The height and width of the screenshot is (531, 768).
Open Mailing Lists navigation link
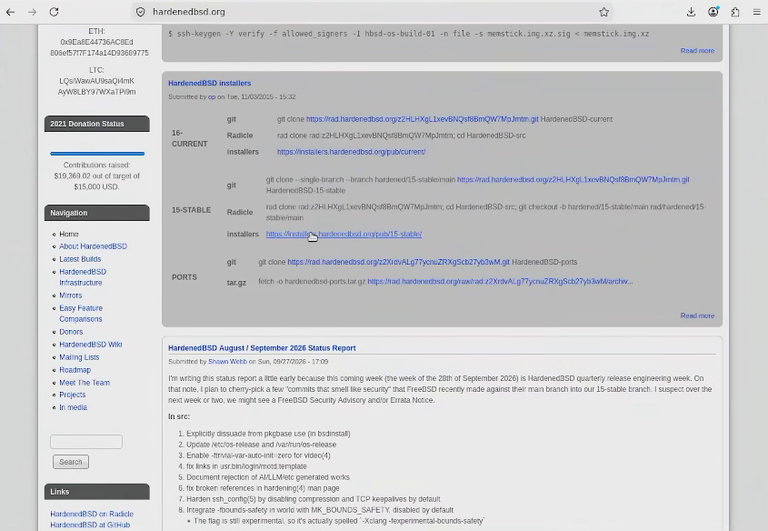[x=79, y=357]
